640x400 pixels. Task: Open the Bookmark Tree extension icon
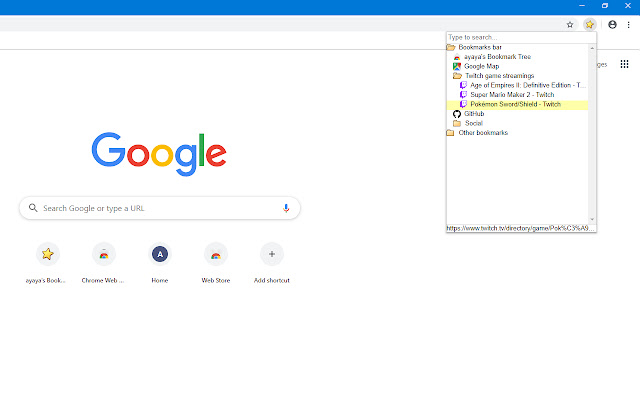[x=589, y=24]
